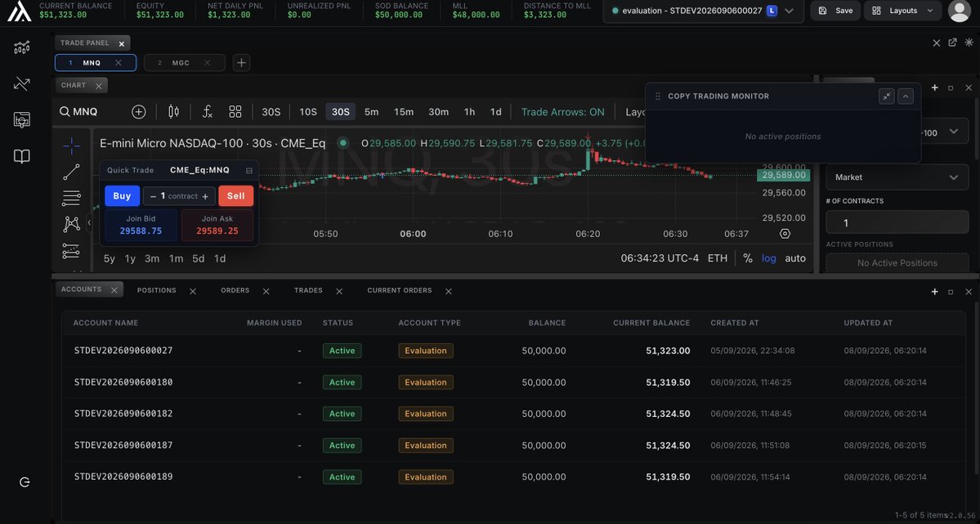Open the journal book icon in sidebar

point(22,156)
